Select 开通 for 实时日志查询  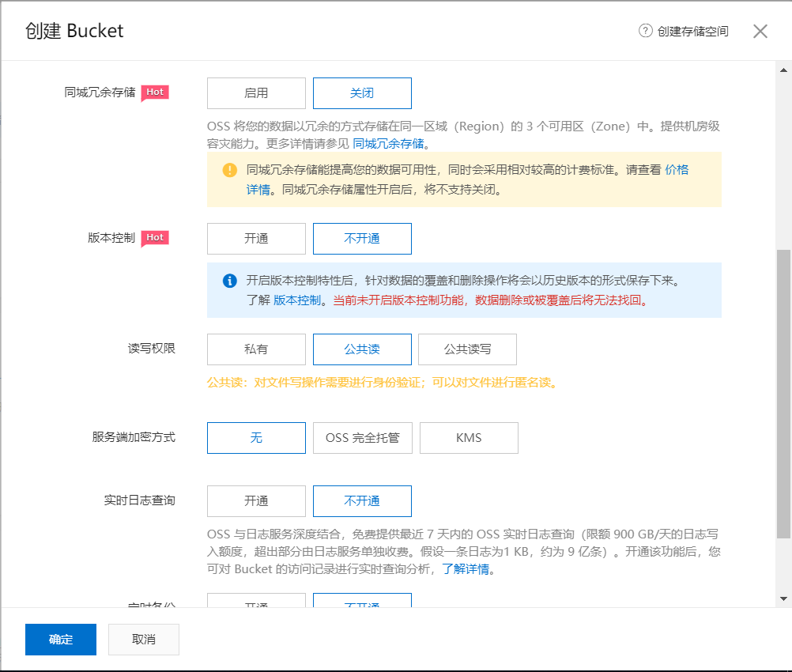[x=256, y=500]
